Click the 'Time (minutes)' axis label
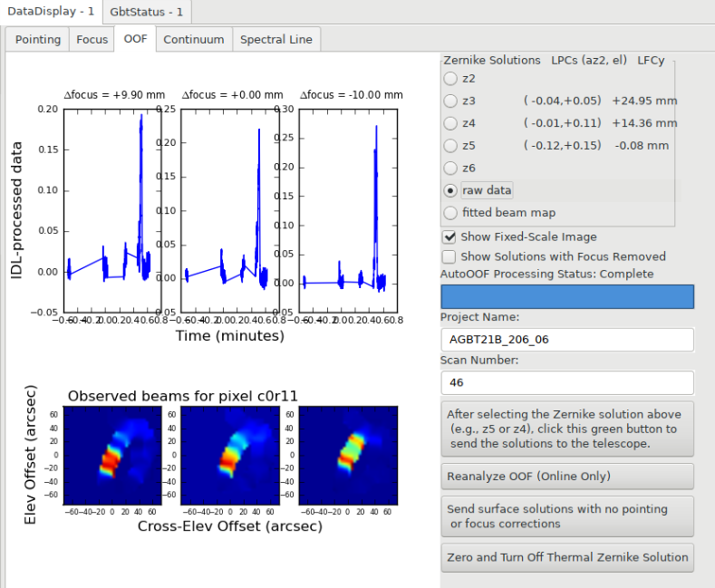715x588 pixels. coord(230,336)
